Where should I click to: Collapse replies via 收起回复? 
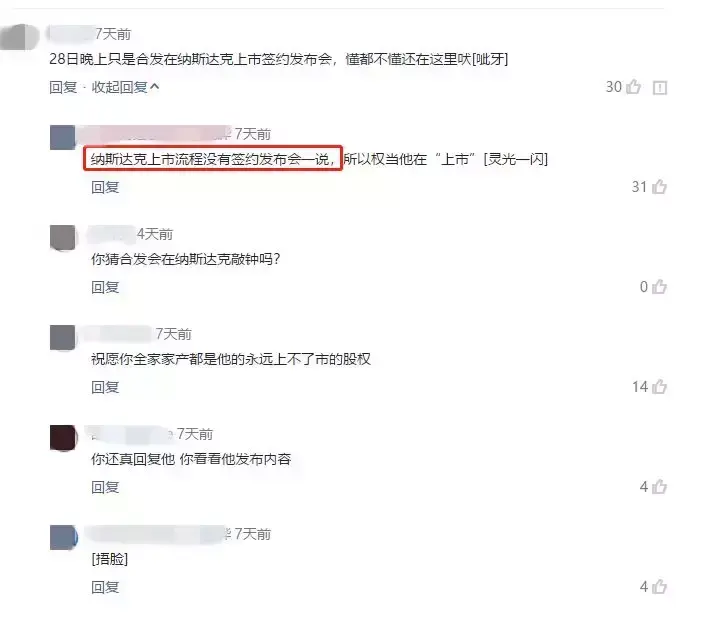point(120,87)
